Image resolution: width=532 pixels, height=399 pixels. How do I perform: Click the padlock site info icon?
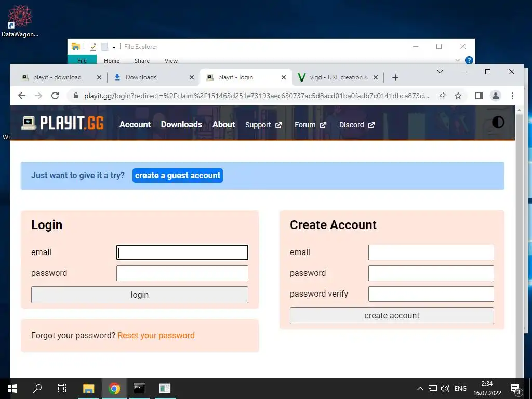[x=76, y=96]
